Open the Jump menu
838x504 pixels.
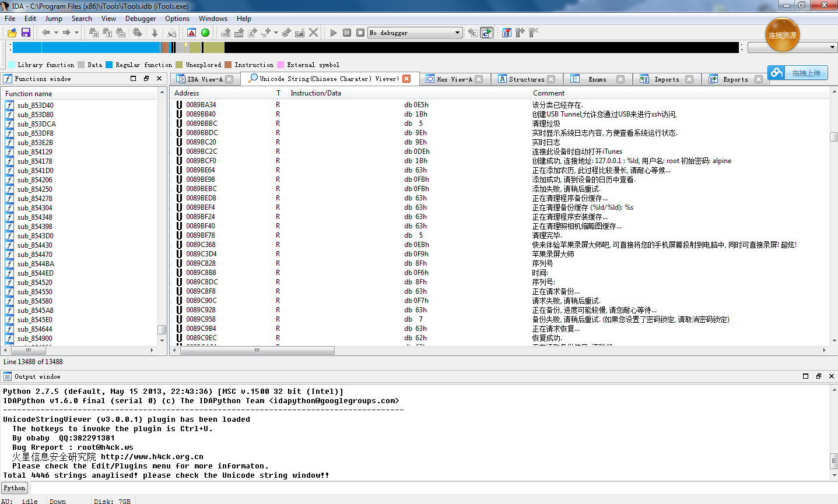coord(54,19)
